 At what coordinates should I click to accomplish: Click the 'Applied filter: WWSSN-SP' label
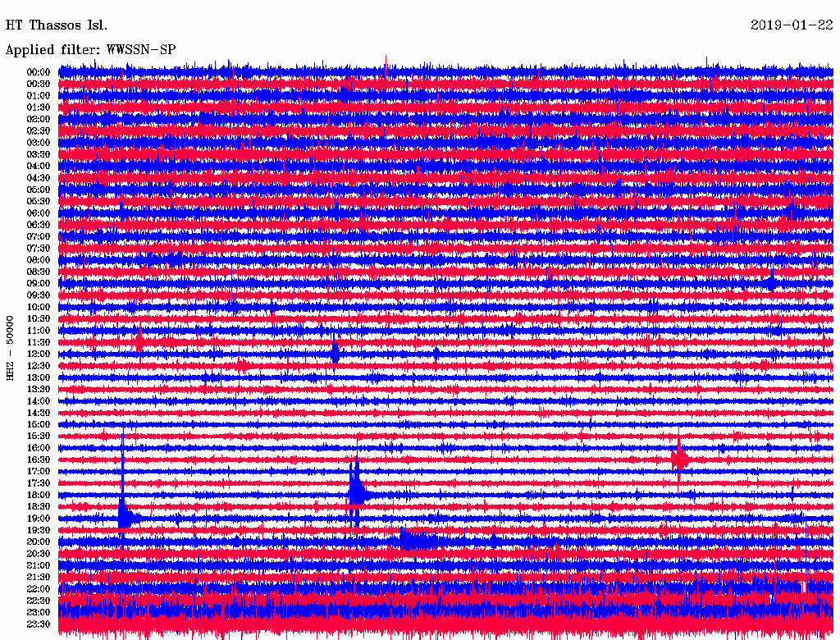pos(90,50)
